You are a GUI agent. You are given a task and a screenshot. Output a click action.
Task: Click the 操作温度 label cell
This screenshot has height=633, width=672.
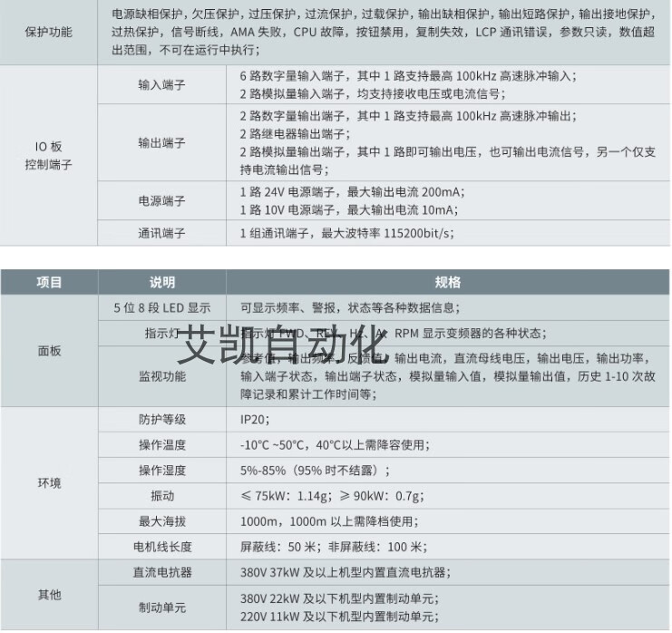click(161, 444)
